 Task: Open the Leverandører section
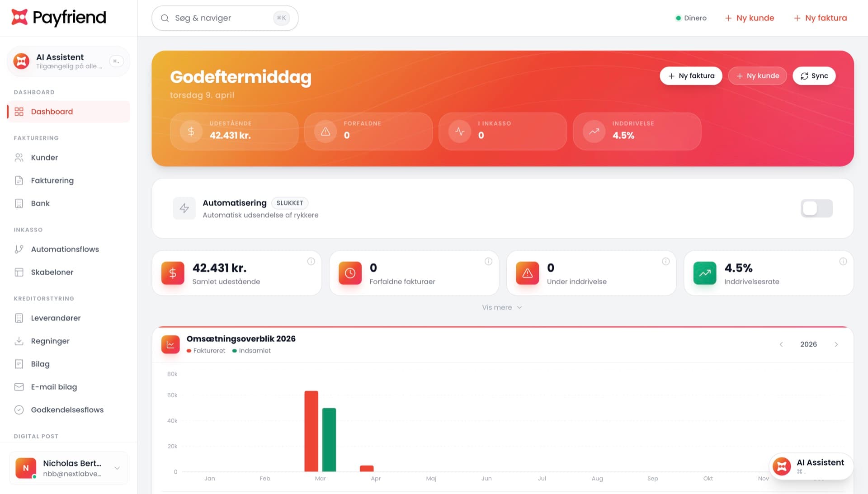(x=56, y=318)
